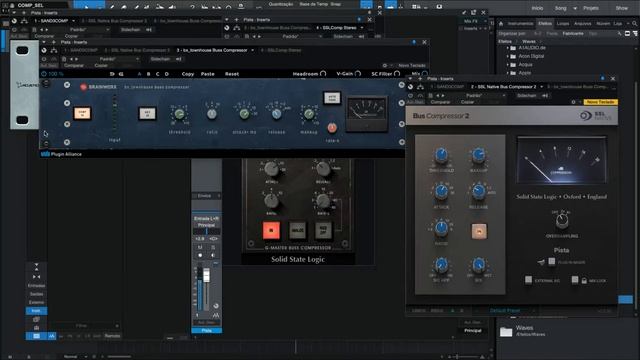The image size is (640, 360).
Task: Enable EXTERNAL S/C checkbox
Action: 529,280
